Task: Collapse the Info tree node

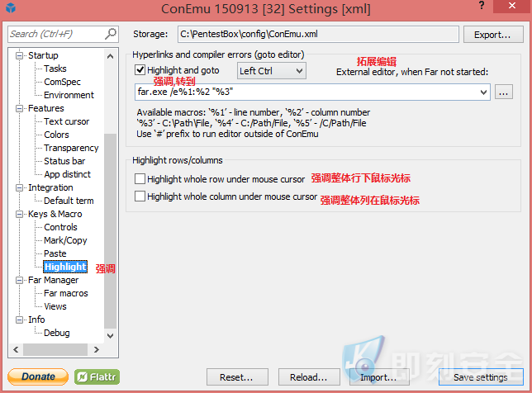Action: (x=20, y=320)
